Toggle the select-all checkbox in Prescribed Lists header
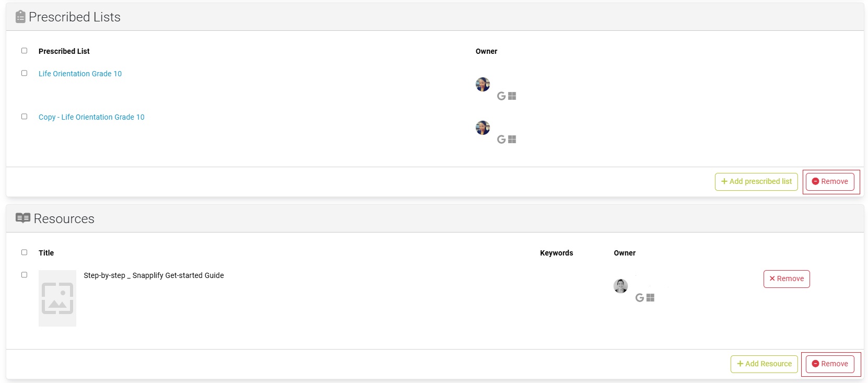This screenshot has width=868, height=383. 24,50
